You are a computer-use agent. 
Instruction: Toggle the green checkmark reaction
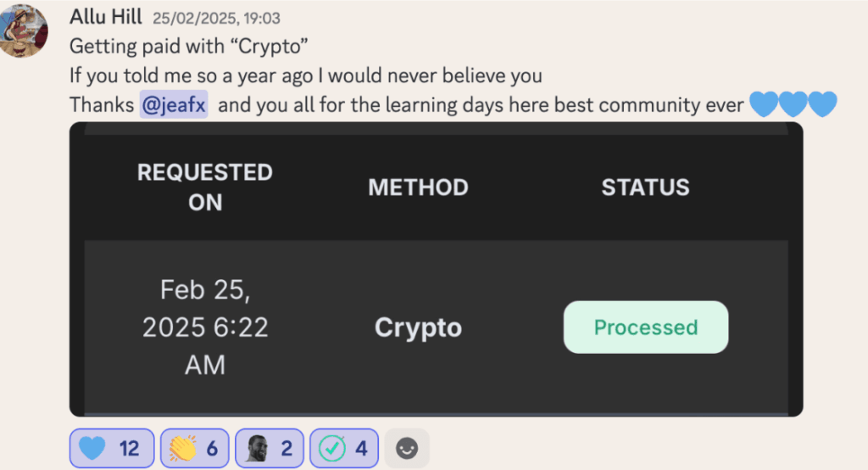[344, 448]
